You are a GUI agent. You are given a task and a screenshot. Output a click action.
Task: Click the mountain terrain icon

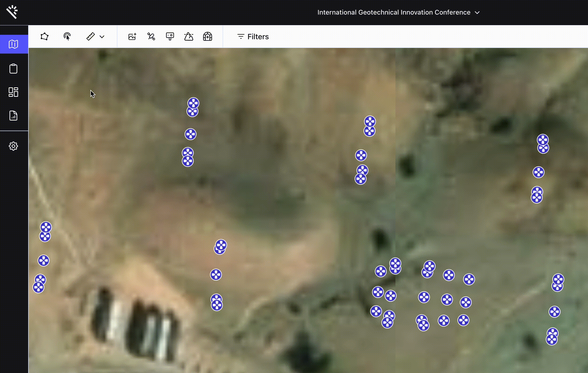click(x=189, y=37)
